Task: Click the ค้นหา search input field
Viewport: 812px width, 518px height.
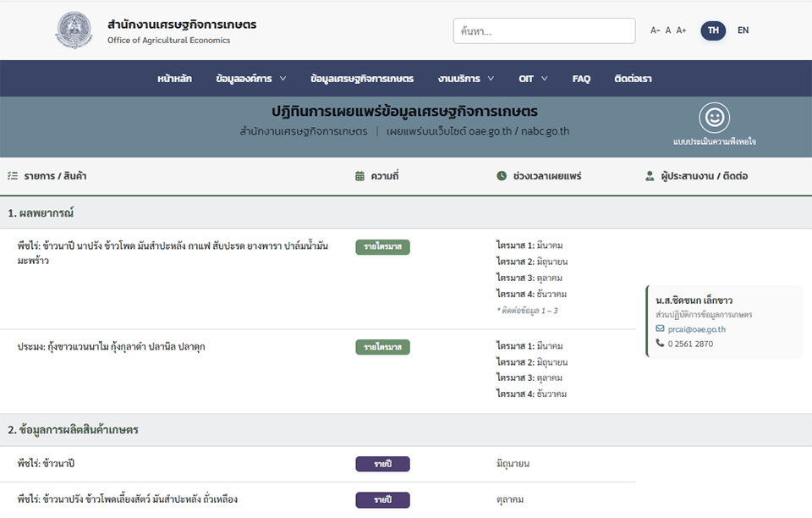Action: coord(544,31)
